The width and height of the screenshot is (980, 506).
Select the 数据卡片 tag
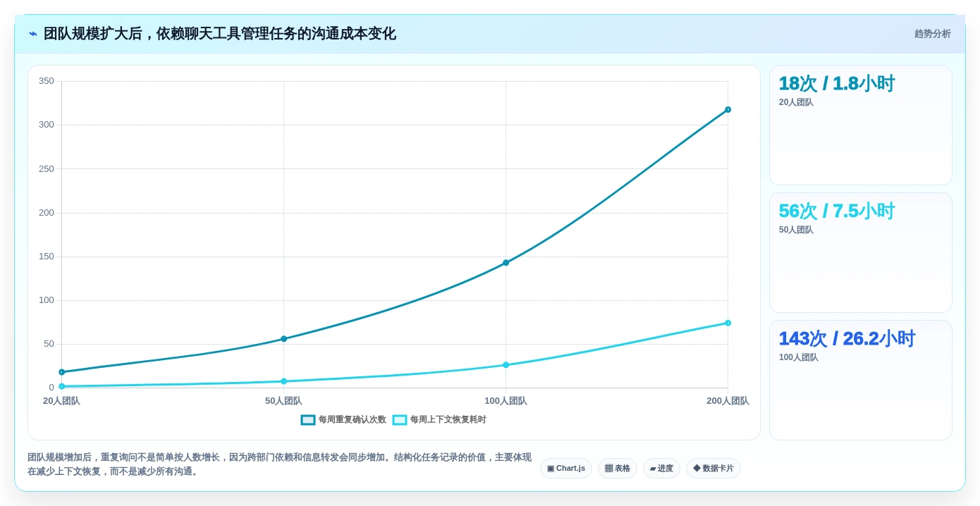[713, 469]
